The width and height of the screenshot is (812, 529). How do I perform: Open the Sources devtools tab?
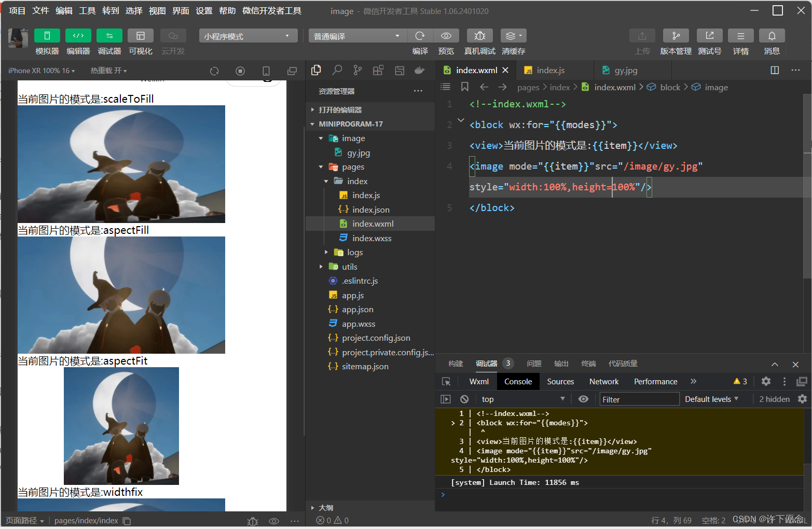[560, 382]
